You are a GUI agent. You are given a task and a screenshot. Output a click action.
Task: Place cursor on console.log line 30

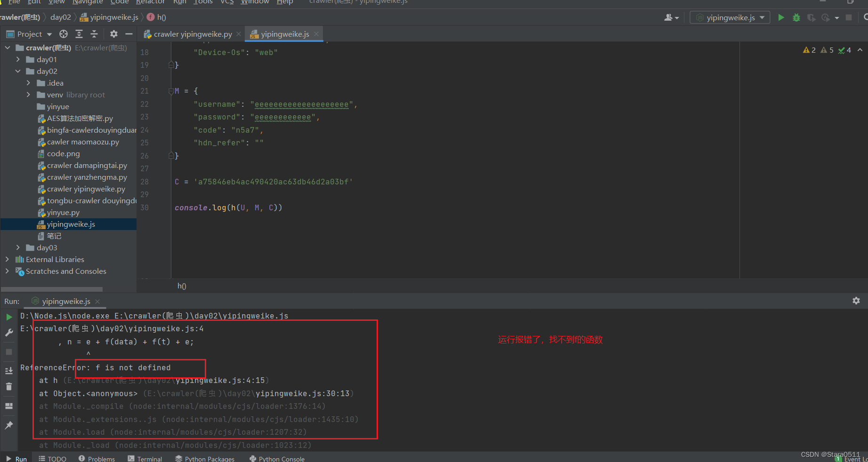point(228,207)
